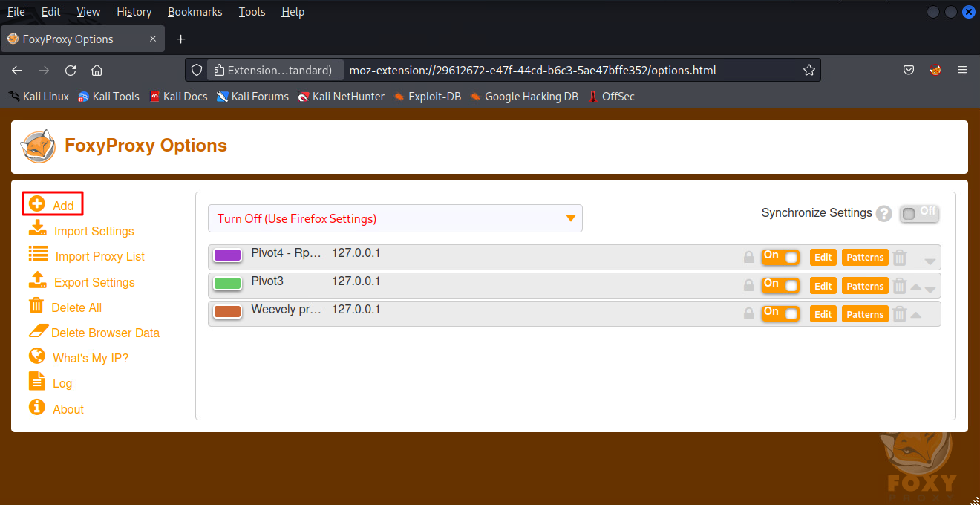
Task: Delete the Pivot3 proxy with trash icon
Action: (x=900, y=286)
